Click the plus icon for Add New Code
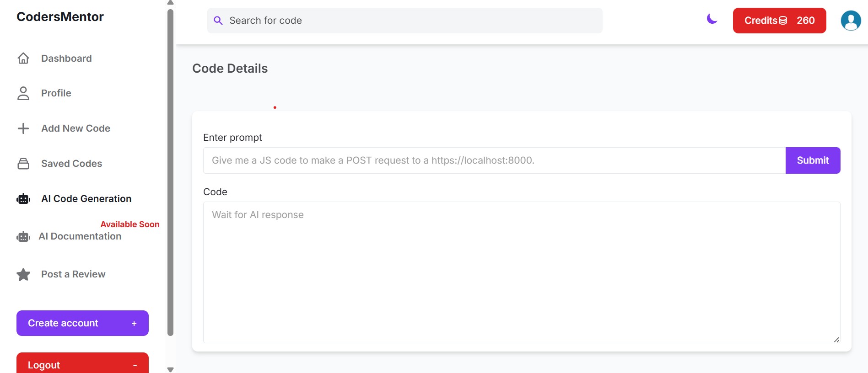 click(23, 128)
